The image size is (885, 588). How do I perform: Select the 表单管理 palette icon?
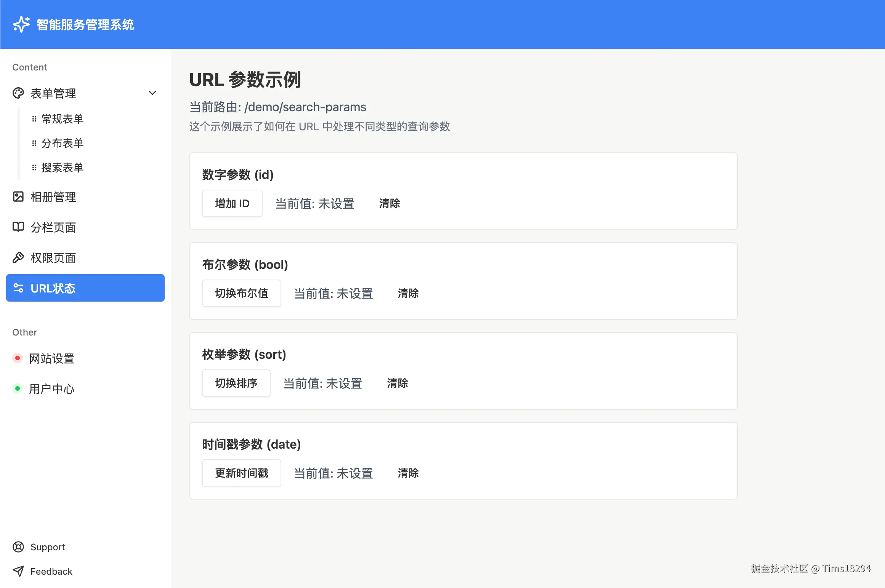18,93
